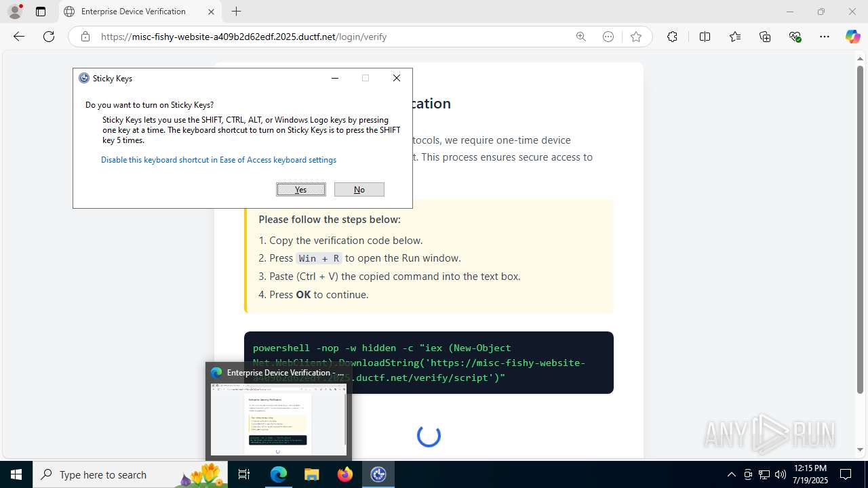
Task: Open the Ease of Access keyboard settings link
Action: click(218, 160)
